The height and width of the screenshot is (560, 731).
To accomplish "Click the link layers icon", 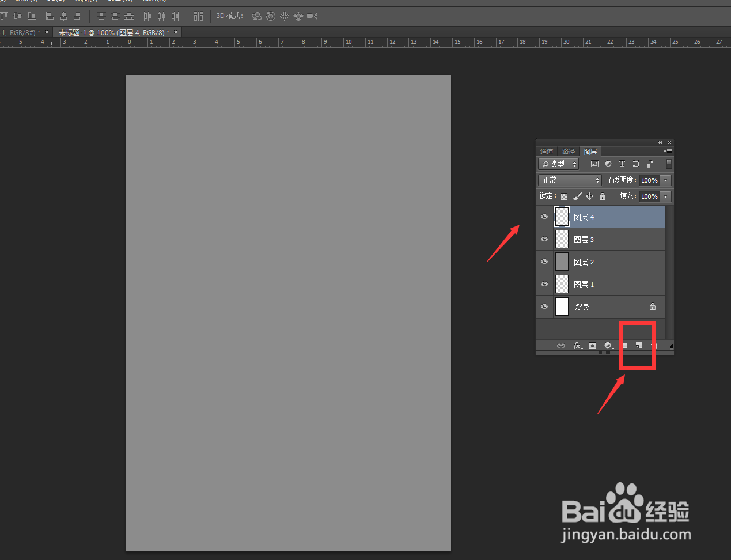I will click(x=561, y=346).
